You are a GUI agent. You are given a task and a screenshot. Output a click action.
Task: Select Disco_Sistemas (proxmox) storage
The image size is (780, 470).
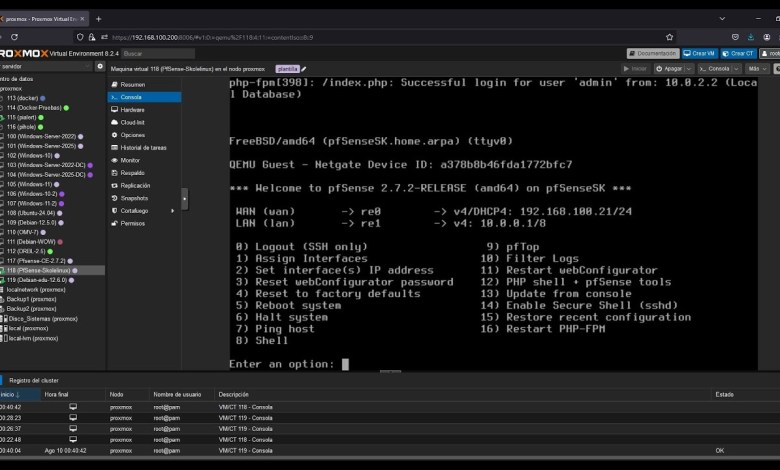click(x=43, y=319)
